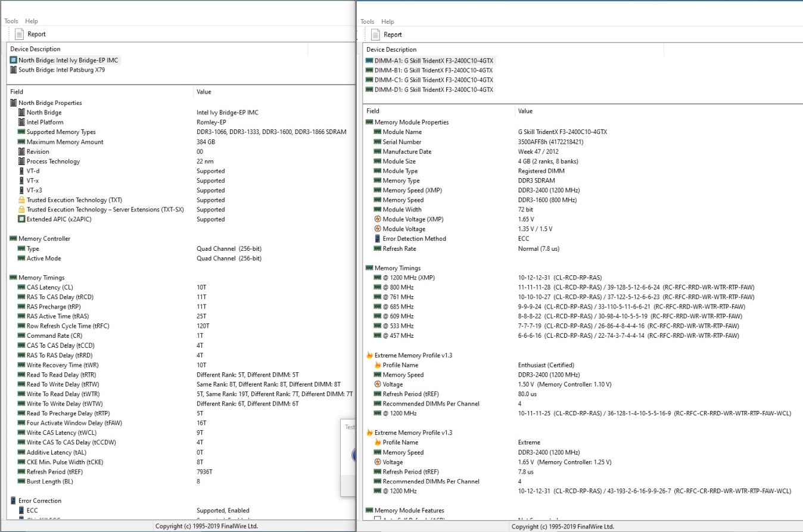Open the Help menu in the North Bridge window

(x=32, y=21)
